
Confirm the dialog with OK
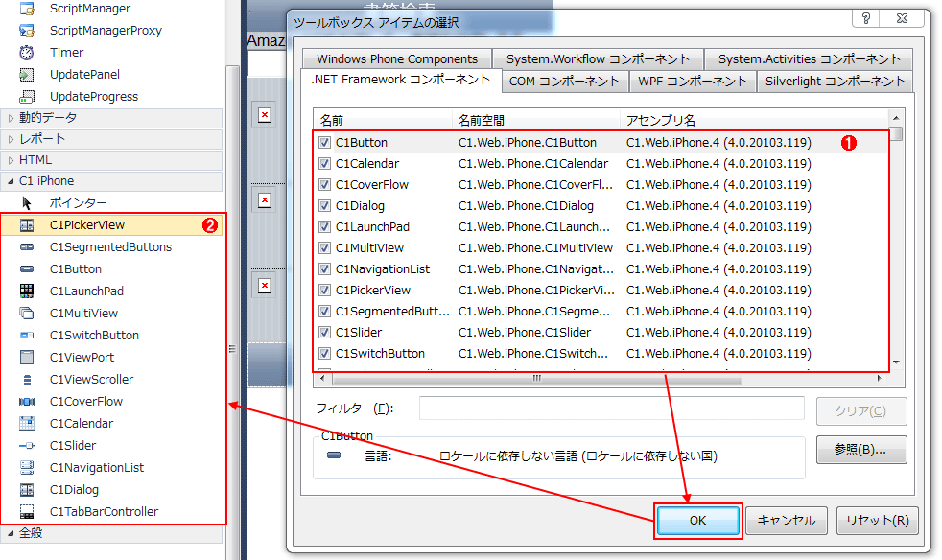(698, 521)
